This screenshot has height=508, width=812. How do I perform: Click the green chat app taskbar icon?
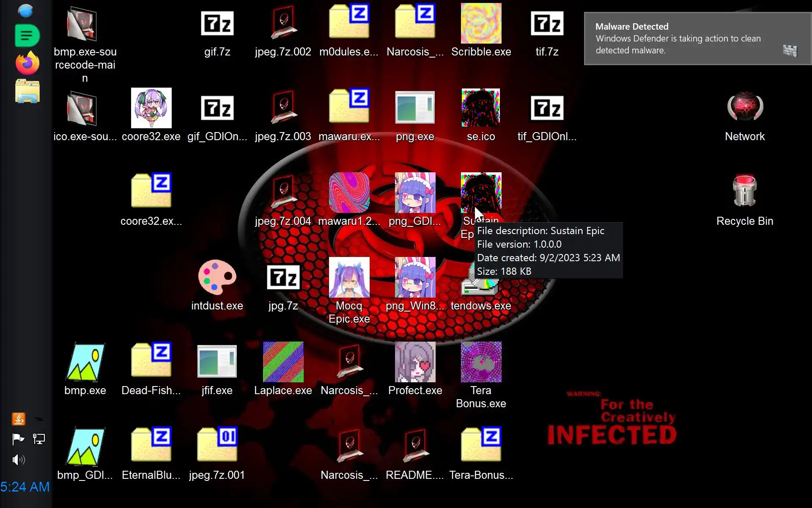27,36
